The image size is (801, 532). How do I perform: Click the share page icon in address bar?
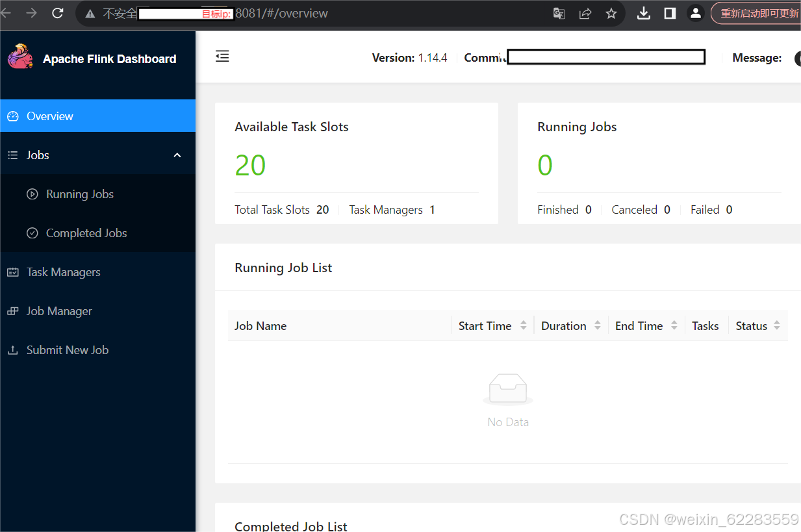[x=585, y=13]
